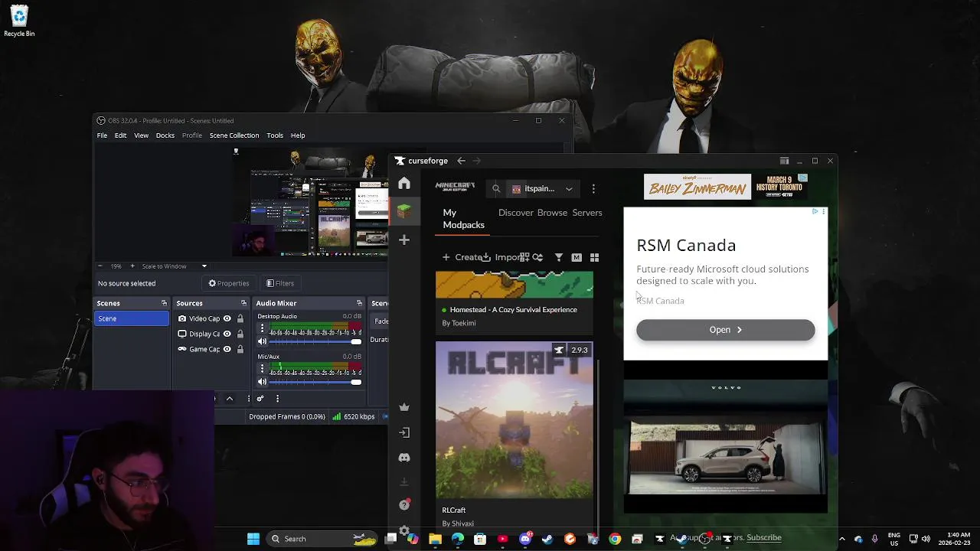The width and height of the screenshot is (980, 551).
Task: Open CurseForge Home from the sidebar
Action: (404, 184)
